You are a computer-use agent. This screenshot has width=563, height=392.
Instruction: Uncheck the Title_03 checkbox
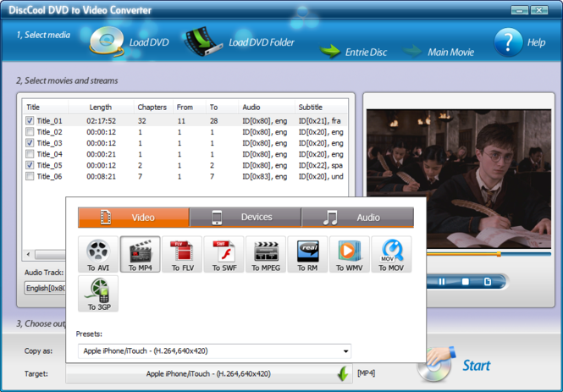point(30,143)
